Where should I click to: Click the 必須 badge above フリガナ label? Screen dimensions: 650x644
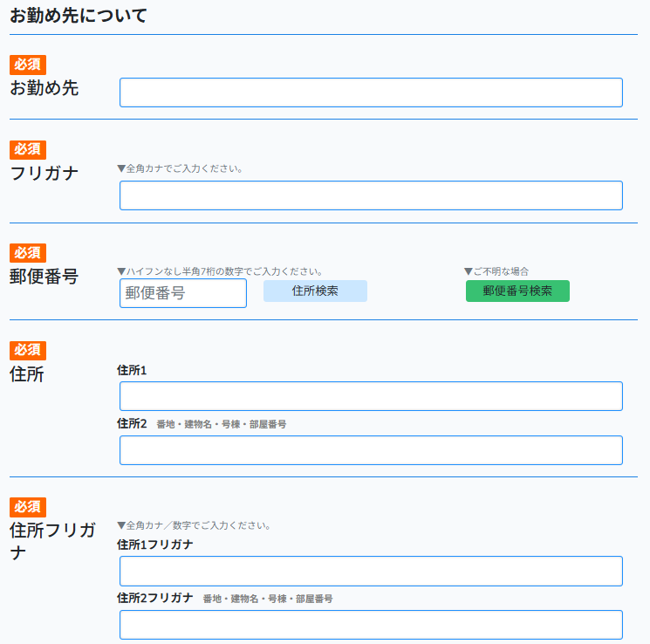tap(28, 150)
